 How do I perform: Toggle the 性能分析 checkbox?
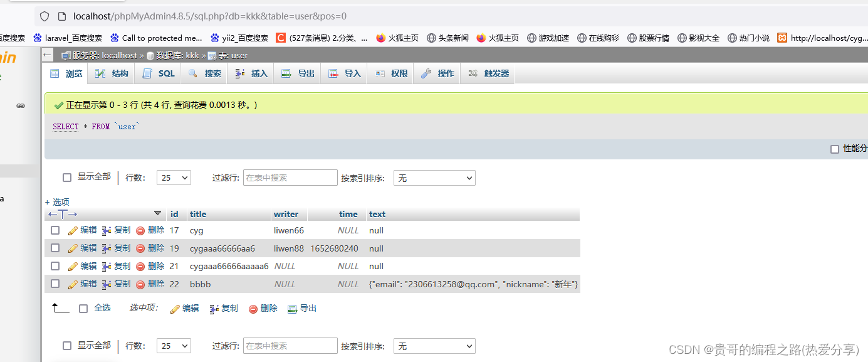pyautogui.click(x=834, y=149)
